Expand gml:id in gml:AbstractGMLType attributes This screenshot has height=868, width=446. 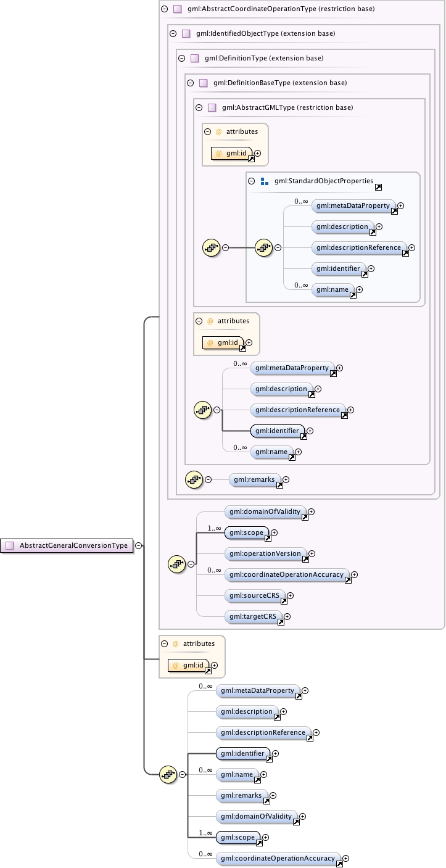257,154
